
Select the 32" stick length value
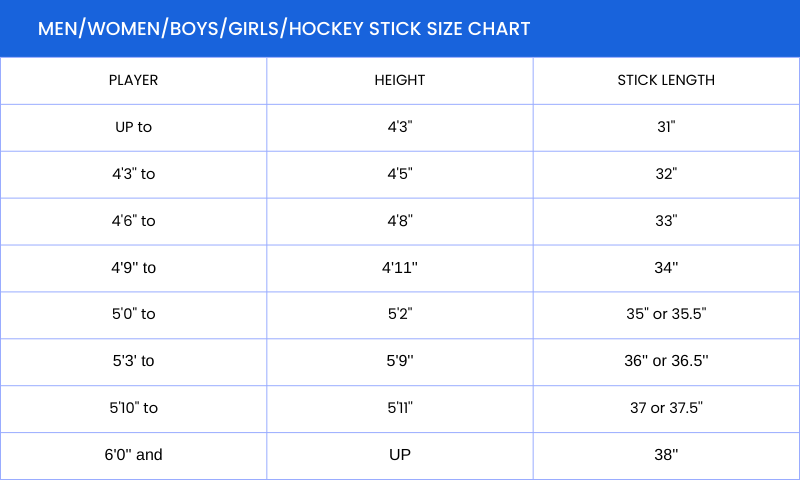[x=666, y=174]
